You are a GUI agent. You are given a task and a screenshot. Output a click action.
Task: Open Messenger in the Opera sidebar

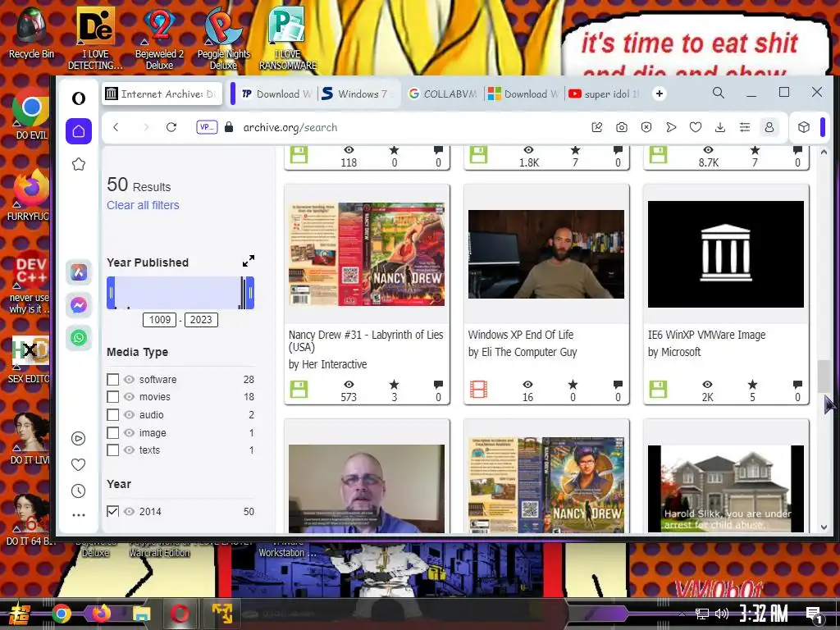79,305
